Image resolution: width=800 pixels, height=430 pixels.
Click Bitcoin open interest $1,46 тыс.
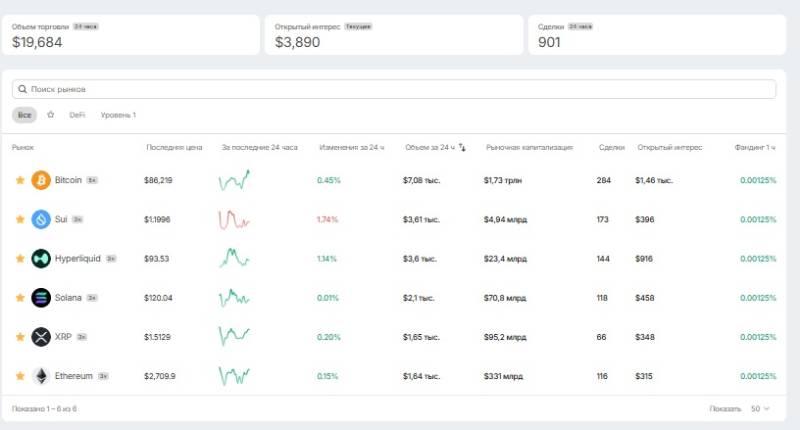(x=654, y=180)
